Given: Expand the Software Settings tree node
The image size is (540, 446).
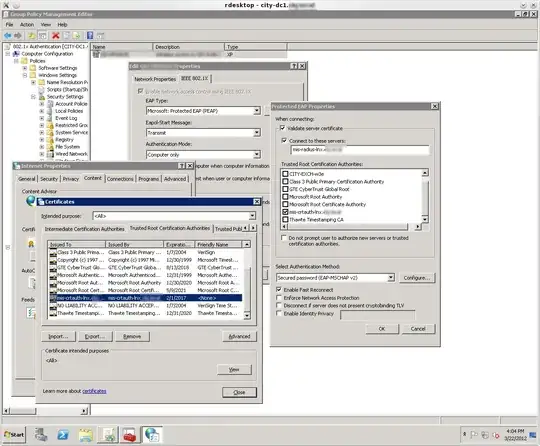Looking at the screenshot, I should coord(25,68).
